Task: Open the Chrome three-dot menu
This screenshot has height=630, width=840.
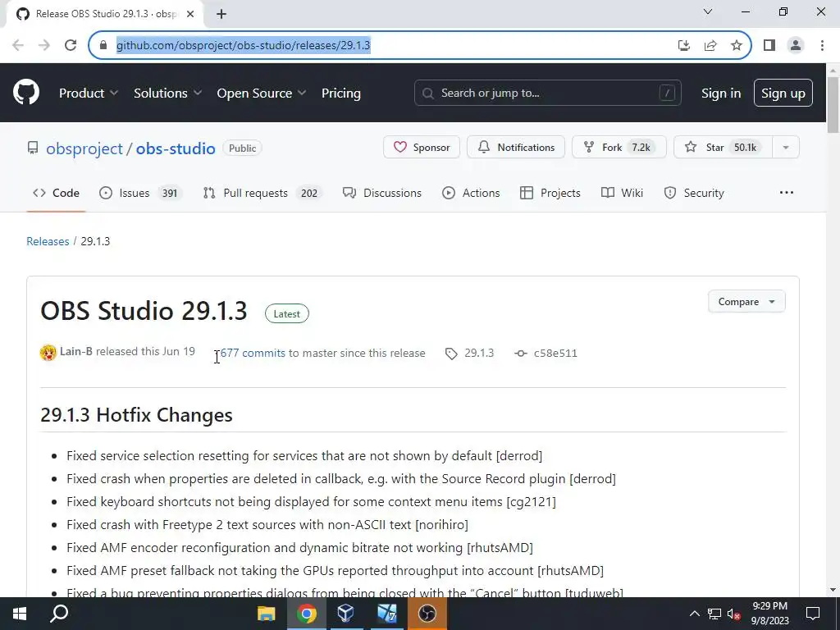Action: click(x=822, y=45)
